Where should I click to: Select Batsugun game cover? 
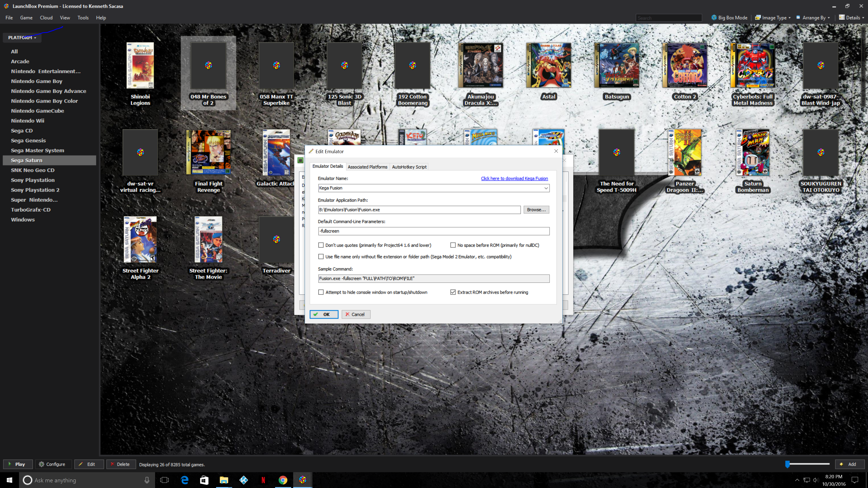[x=617, y=65]
